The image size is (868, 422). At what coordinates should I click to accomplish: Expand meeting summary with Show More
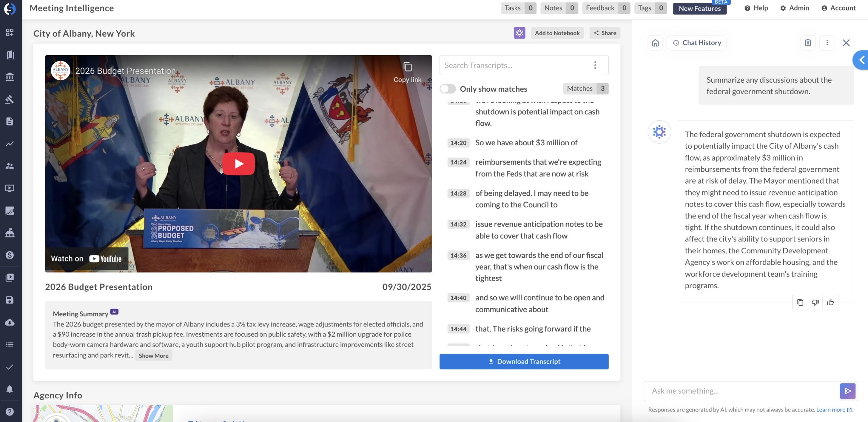point(153,356)
